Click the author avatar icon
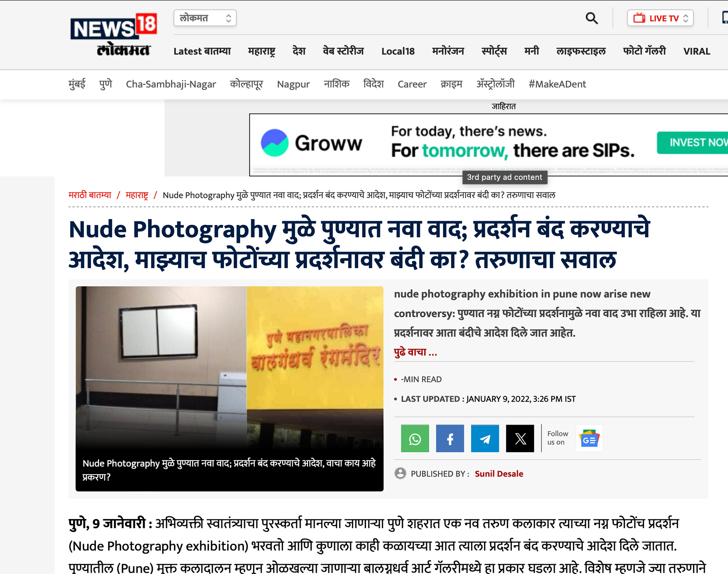 (x=400, y=474)
